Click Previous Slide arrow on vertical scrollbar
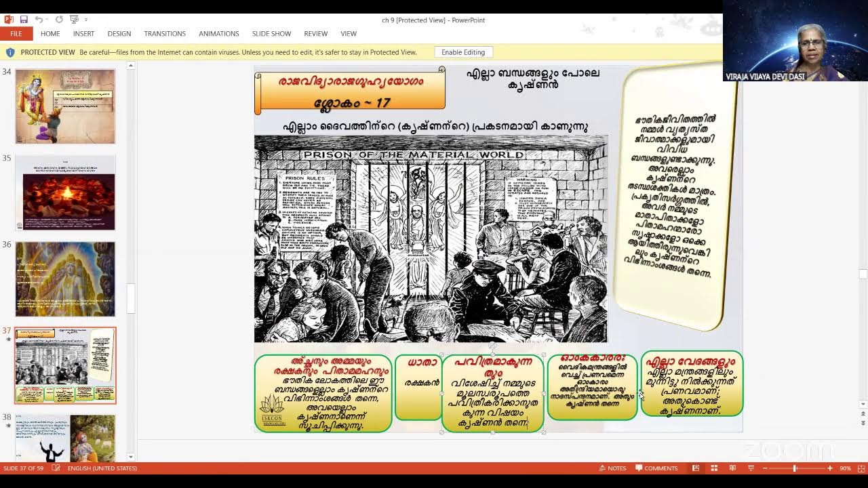Image resolution: width=868 pixels, height=488 pixels. pos(863,414)
